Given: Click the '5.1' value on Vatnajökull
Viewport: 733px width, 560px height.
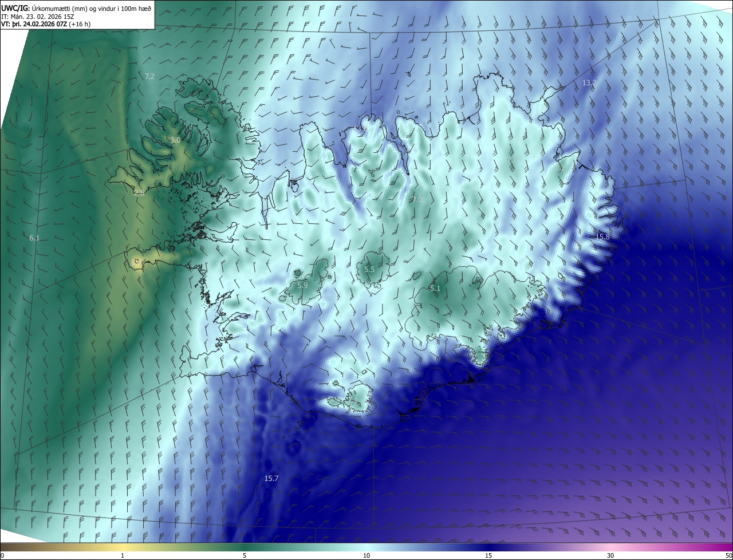Looking at the screenshot, I should 435,289.
